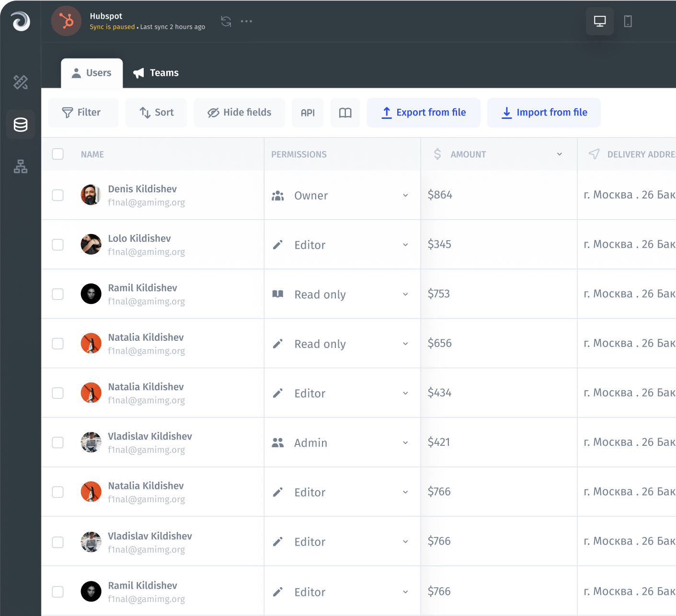676x616 pixels.
Task: Open the Filter button
Action: (x=83, y=113)
